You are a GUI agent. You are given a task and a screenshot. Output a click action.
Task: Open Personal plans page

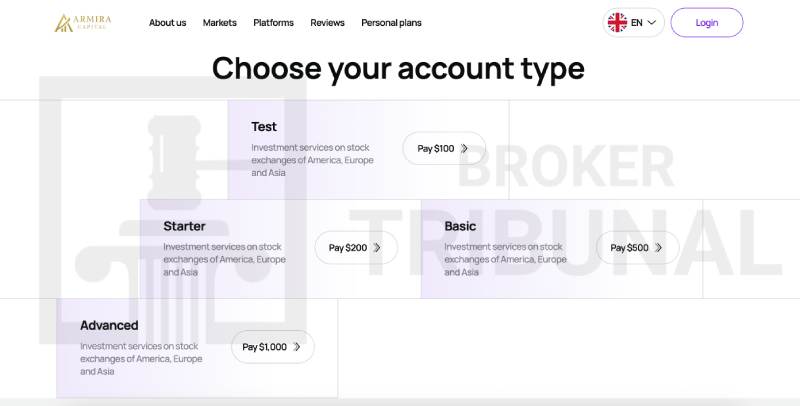[391, 23]
